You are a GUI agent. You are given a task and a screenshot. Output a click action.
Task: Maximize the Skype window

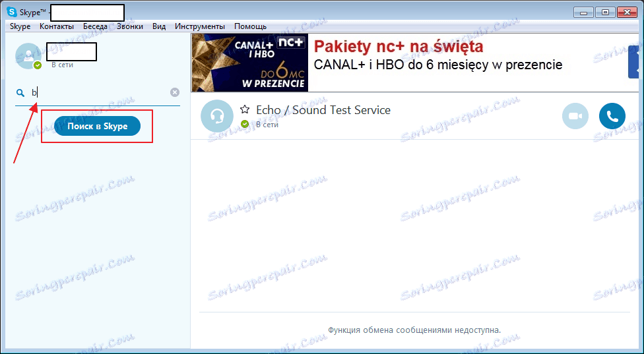(605, 13)
